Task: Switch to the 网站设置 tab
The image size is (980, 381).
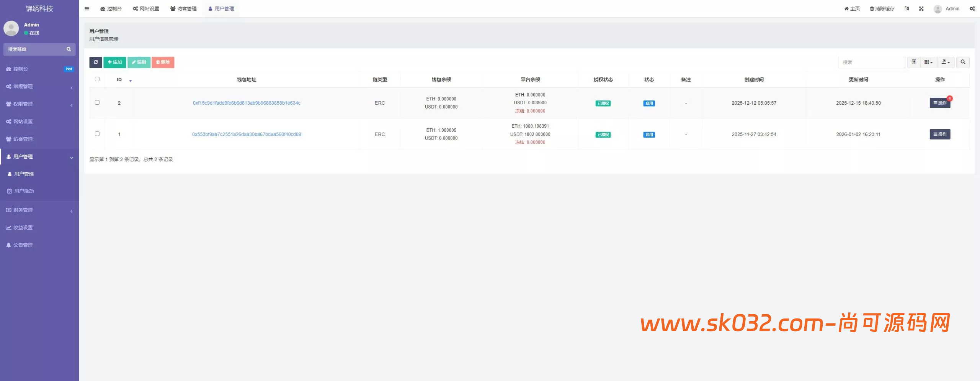Action: tap(146, 8)
